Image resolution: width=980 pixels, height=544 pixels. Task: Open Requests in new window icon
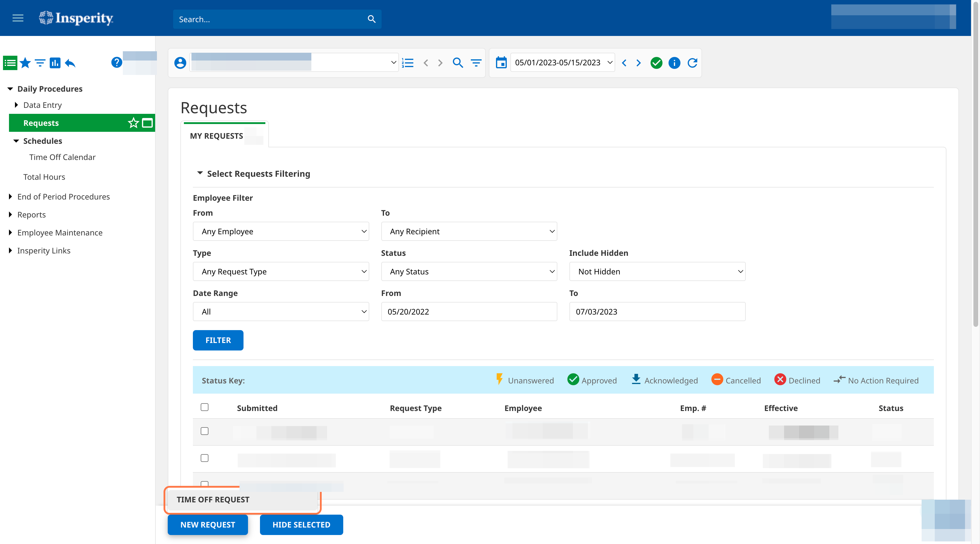[x=147, y=123]
